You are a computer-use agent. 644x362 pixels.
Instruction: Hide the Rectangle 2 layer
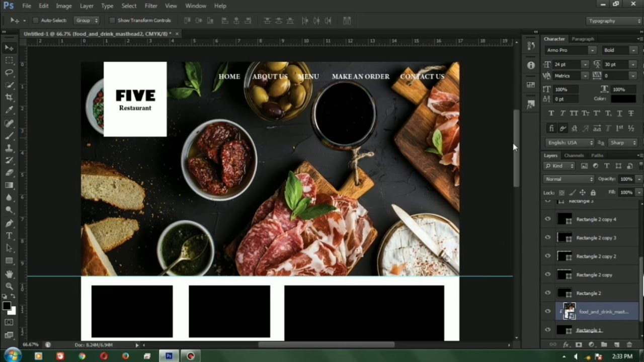pos(548,293)
